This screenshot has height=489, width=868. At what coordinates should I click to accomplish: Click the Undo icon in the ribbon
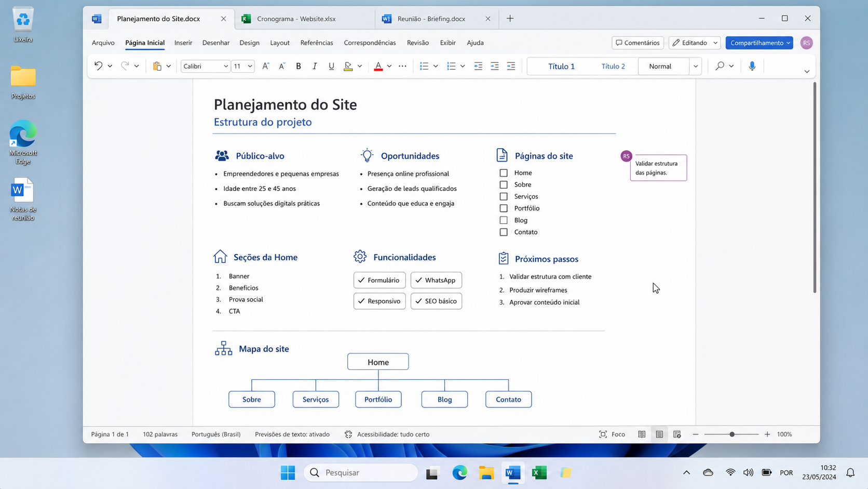tap(98, 66)
